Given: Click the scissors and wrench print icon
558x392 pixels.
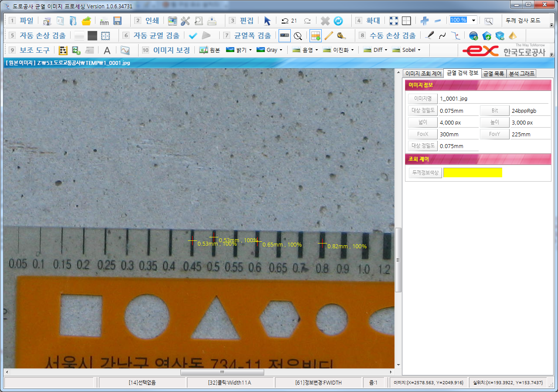Looking at the screenshot, I should [x=185, y=21].
